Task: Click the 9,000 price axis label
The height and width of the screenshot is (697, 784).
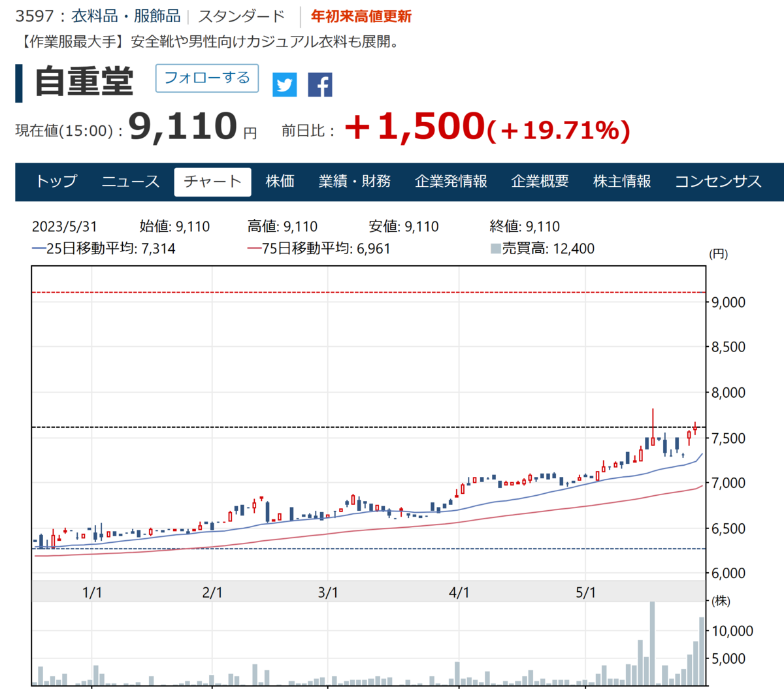Action: click(x=728, y=302)
